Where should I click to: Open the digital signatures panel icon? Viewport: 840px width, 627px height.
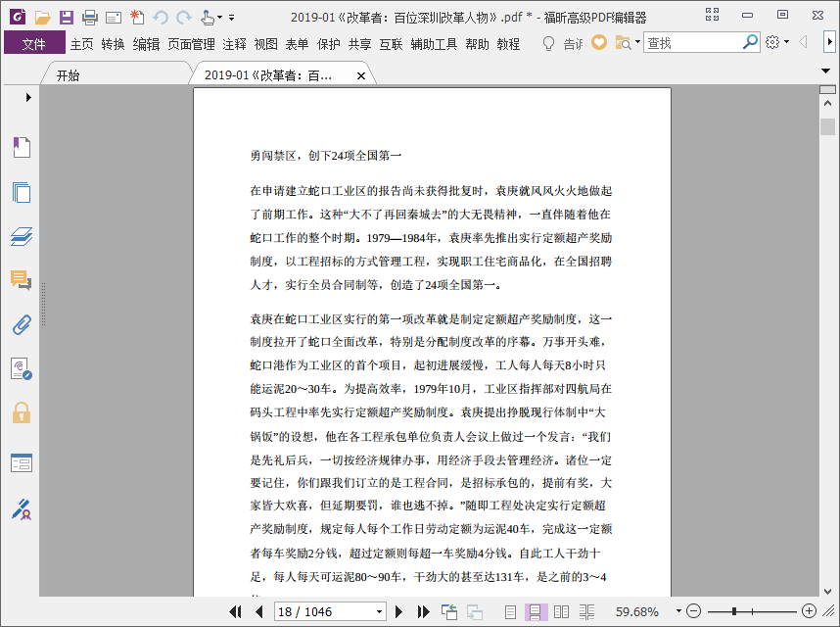tap(22, 369)
